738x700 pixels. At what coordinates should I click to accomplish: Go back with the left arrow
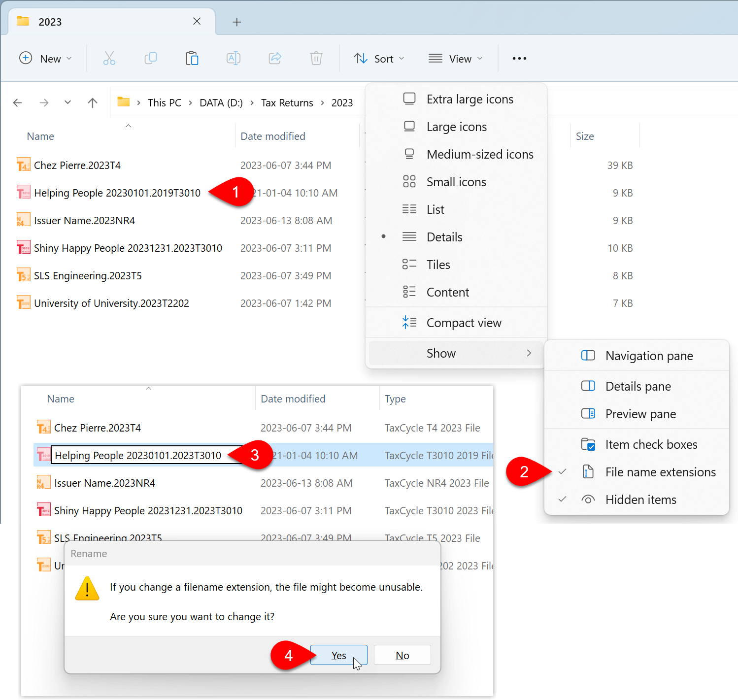[x=18, y=102]
